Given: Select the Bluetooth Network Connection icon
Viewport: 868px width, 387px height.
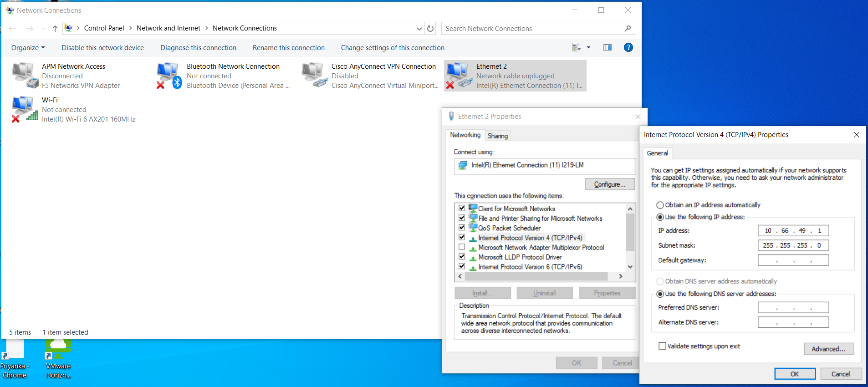Looking at the screenshot, I should [x=169, y=76].
